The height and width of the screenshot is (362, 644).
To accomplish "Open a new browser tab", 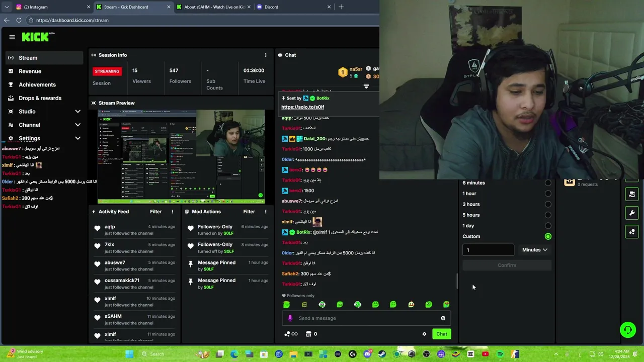I will pyautogui.click(x=341, y=7).
